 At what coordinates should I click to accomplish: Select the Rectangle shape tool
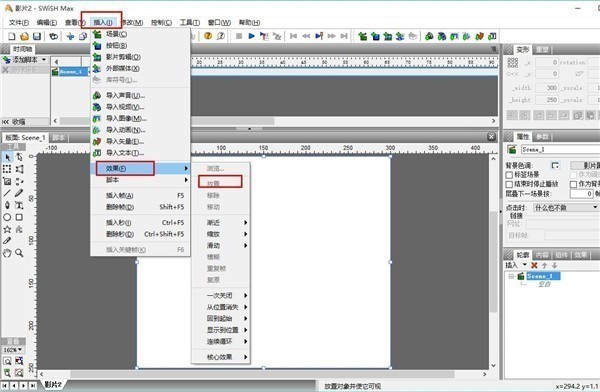(x=19, y=217)
